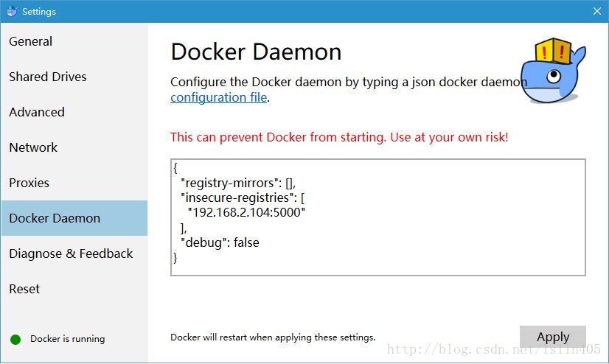Viewport: 609px width, 364px height.
Task: Click the Docker whale title bar icon
Action: 13,11
